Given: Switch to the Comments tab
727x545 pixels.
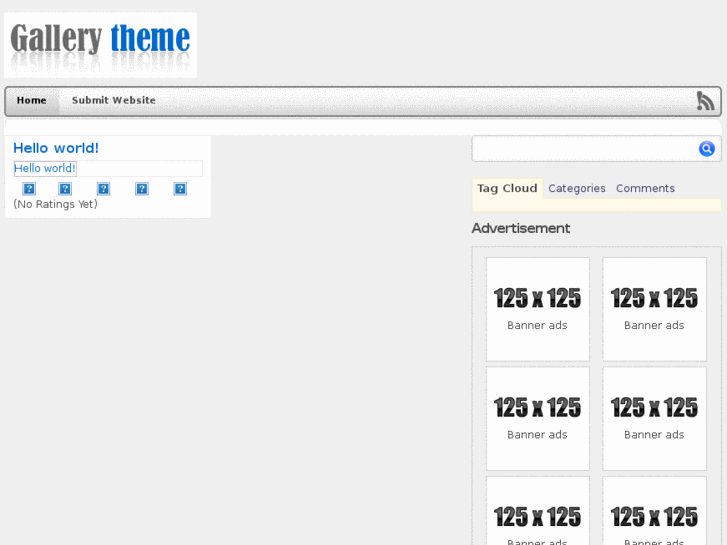Looking at the screenshot, I should coord(645,188).
